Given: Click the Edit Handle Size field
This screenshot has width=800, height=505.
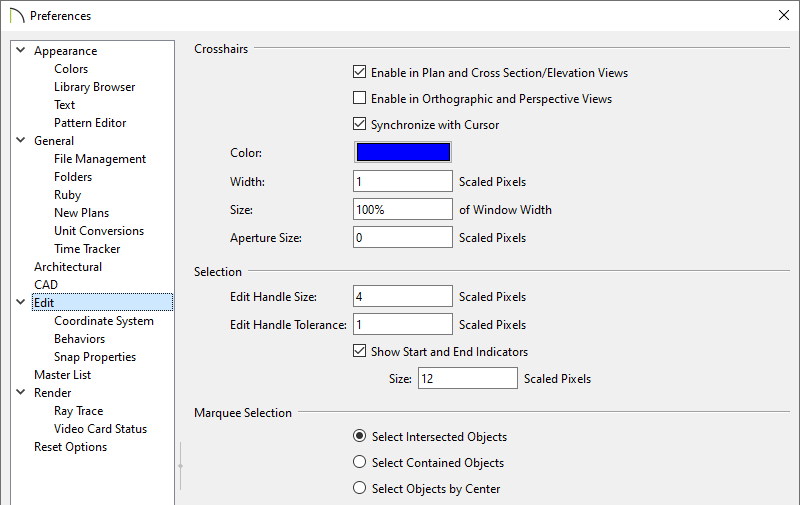Looking at the screenshot, I should point(403,296).
